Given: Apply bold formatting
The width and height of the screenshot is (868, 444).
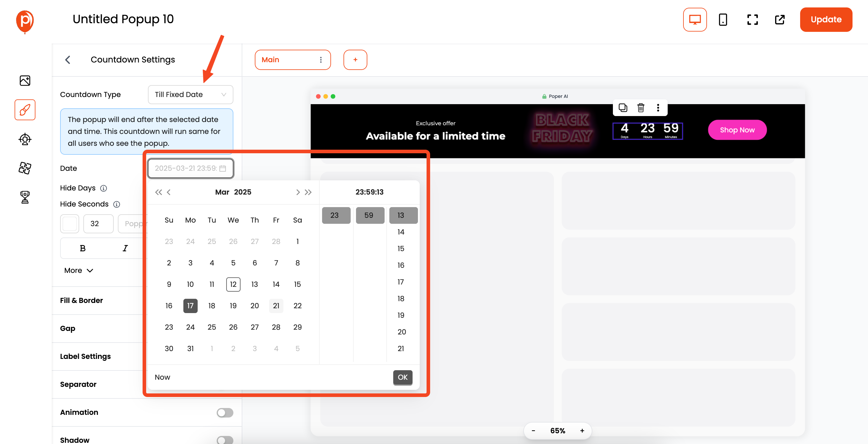Looking at the screenshot, I should pyautogui.click(x=82, y=248).
